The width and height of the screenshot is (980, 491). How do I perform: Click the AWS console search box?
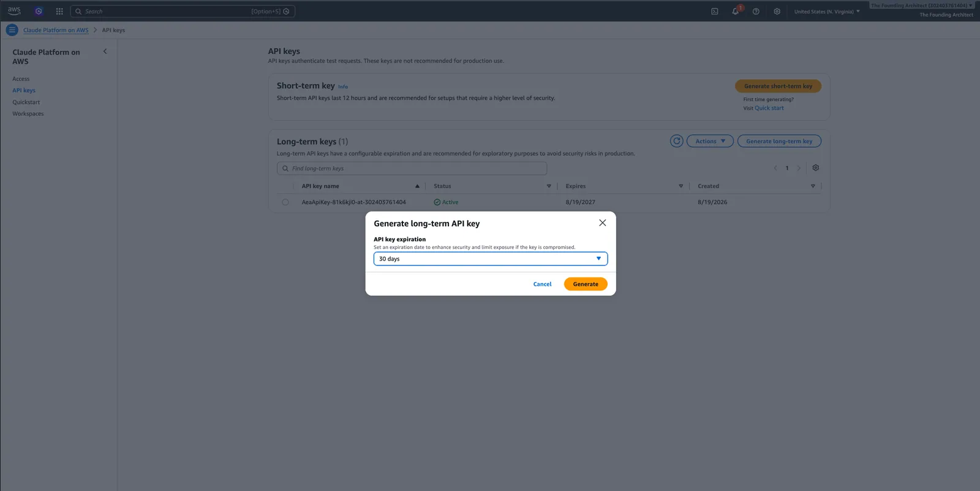tap(183, 11)
